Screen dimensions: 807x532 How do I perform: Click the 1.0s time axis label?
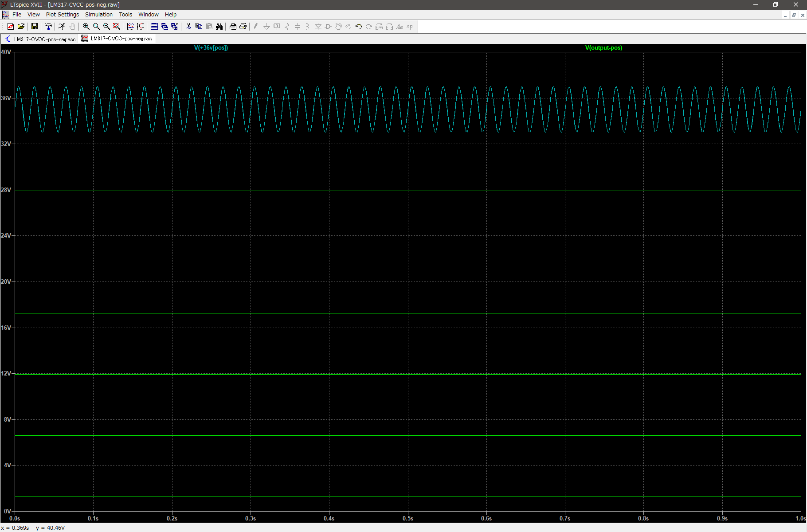click(800, 518)
